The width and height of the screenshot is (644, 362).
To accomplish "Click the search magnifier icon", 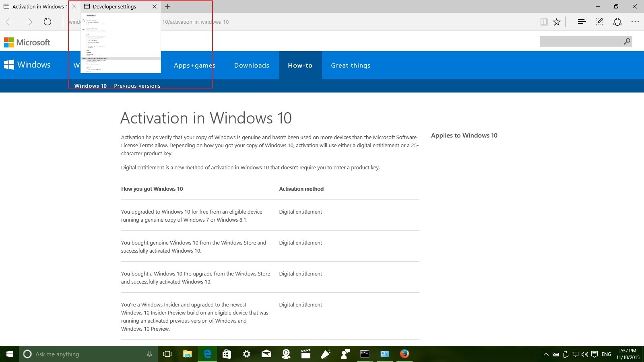I will point(627,41).
